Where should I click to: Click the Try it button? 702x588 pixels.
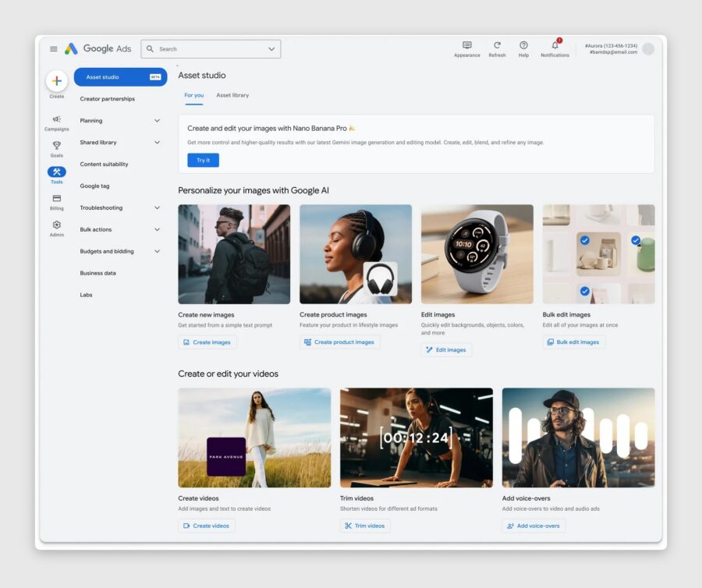pos(203,160)
